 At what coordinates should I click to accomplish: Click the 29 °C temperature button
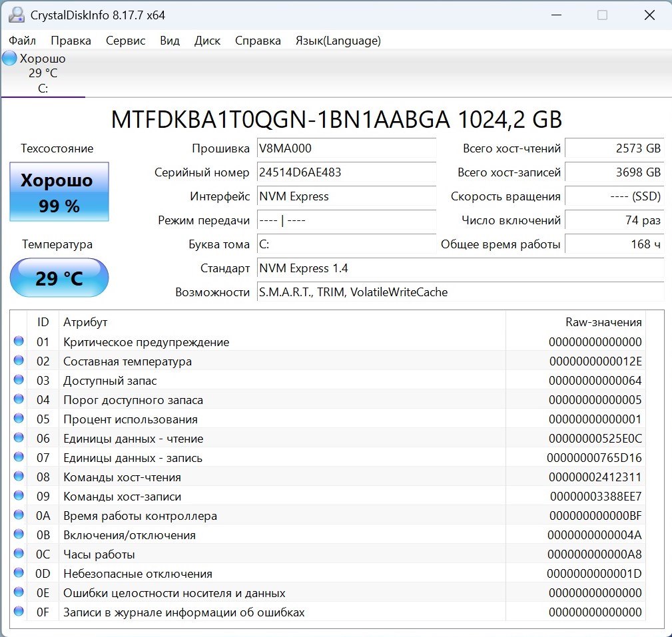59,278
